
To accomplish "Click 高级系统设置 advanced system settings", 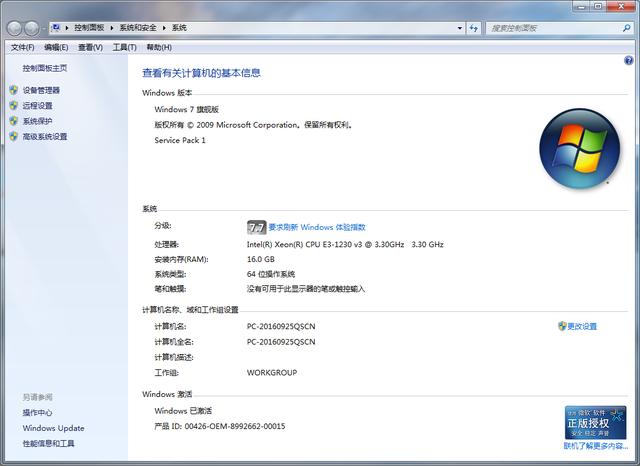I will pyautogui.click(x=45, y=136).
